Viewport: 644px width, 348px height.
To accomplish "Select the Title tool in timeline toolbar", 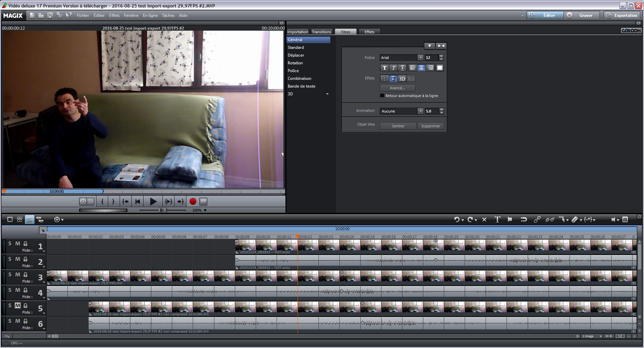I will click(497, 220).
